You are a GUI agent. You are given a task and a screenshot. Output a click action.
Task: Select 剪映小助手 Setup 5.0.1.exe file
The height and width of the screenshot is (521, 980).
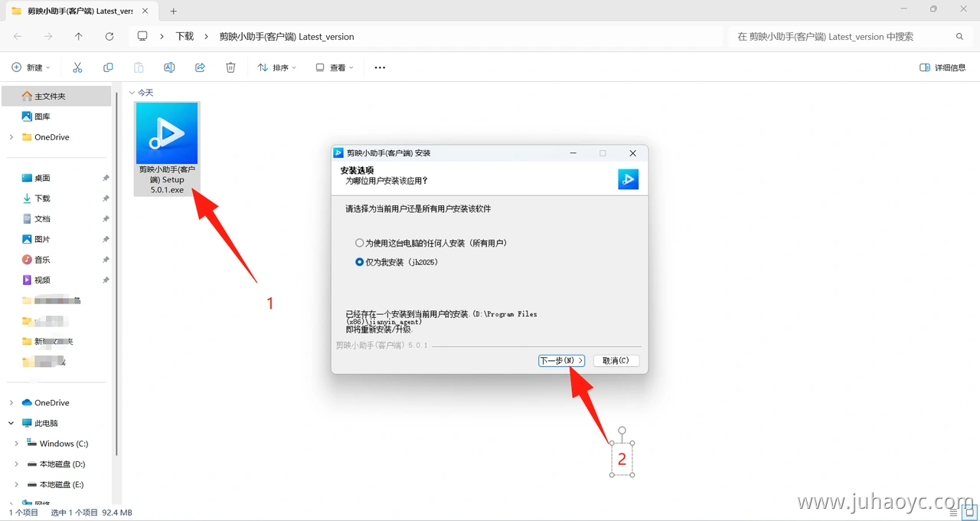click(x=167, y=149)
